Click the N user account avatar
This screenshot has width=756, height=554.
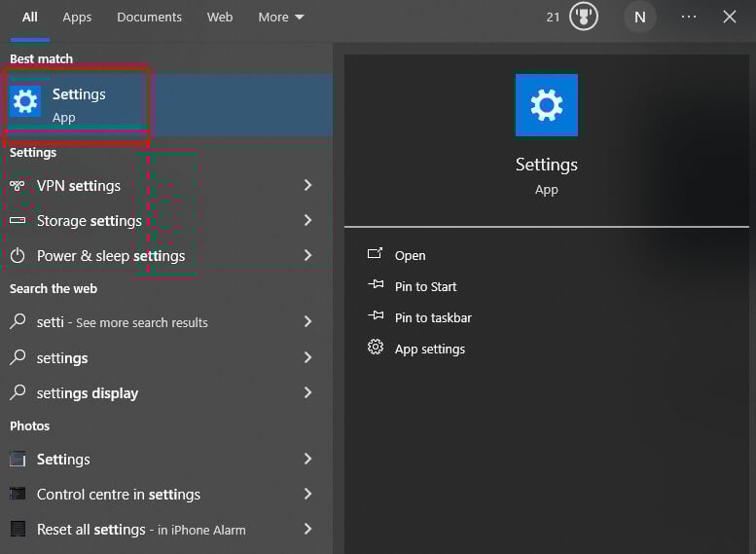pos(639,17)
